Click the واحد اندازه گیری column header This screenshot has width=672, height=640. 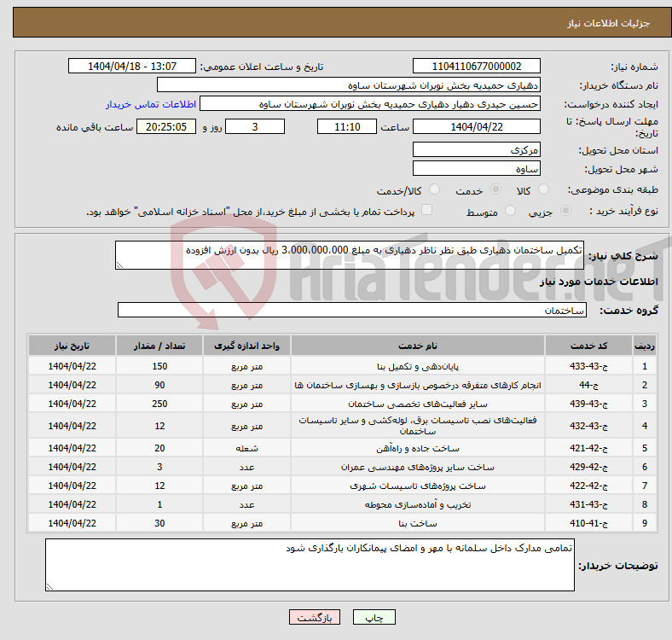(x=246, y=346)
